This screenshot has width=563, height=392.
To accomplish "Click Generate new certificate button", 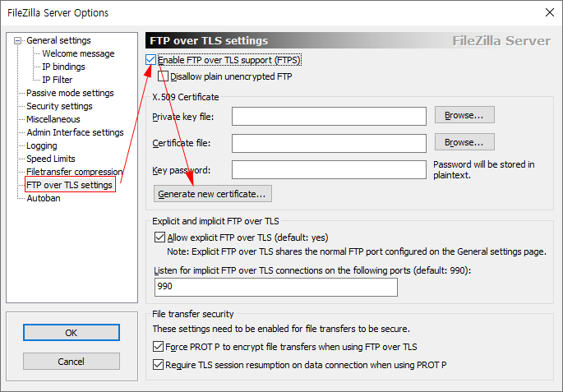I will point(213,194).
